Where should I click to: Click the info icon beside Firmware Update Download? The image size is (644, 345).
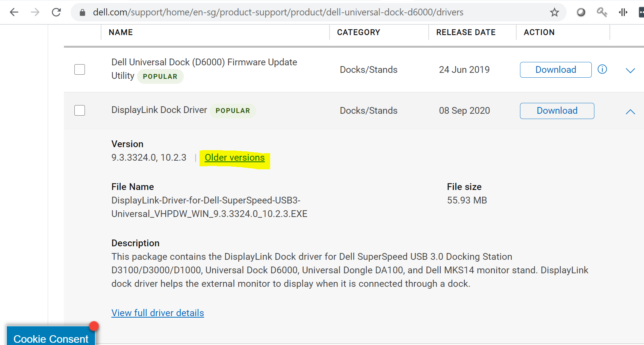coord(602,69)
